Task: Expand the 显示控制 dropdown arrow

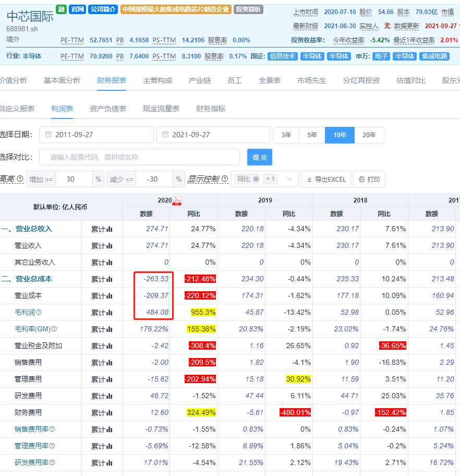Action: (290, 179)
